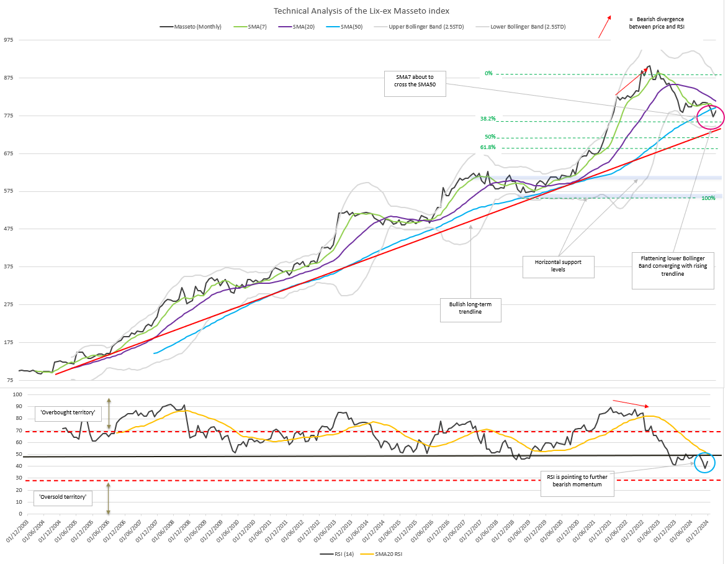Screen dimensions: 728x564
Task: Click the '875' price axis value
Action: point(9,78)
